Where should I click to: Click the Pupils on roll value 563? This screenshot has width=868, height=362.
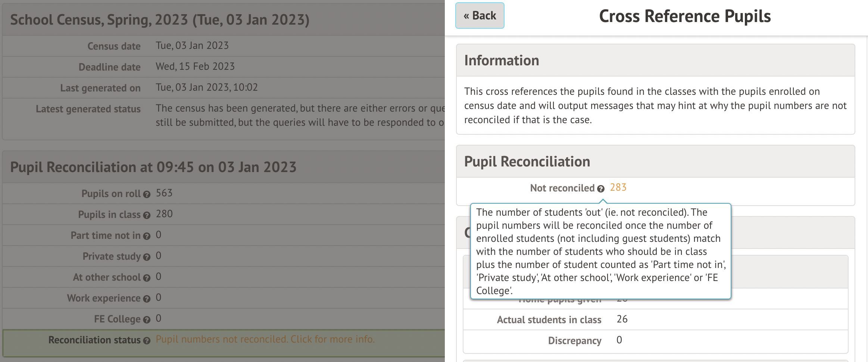tap(164, 193)
